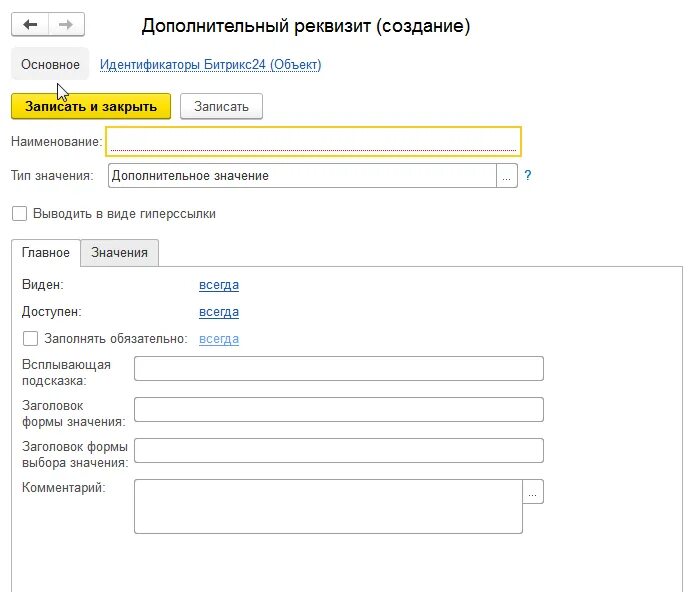Click the 'Всплывающая подсказка' text field
Image resolution: width=688 pixels, height=592 pixels.
[x=338, y=368]
